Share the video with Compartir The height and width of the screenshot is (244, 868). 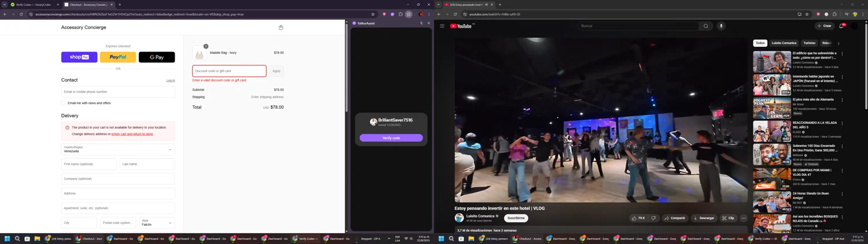[x=675, y=218]
